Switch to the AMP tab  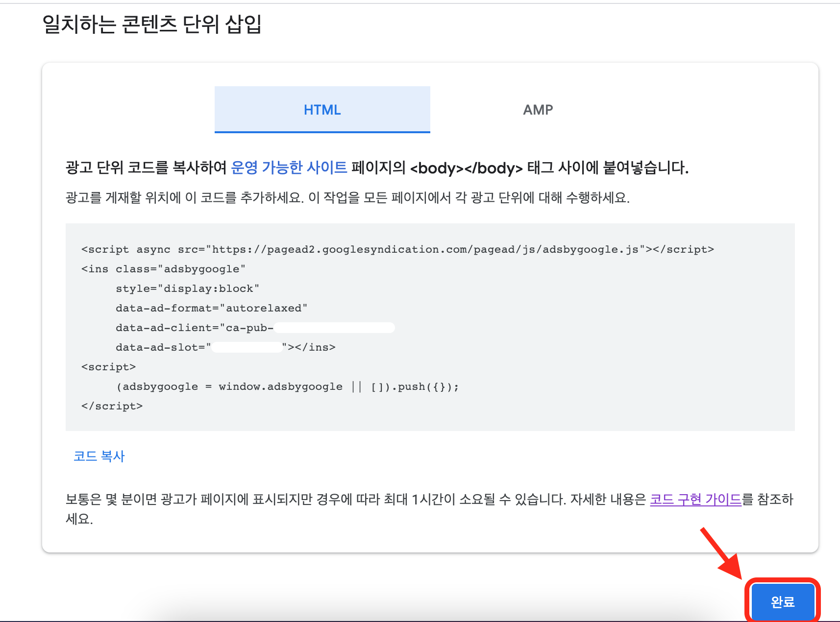click(x=538, y=109)
